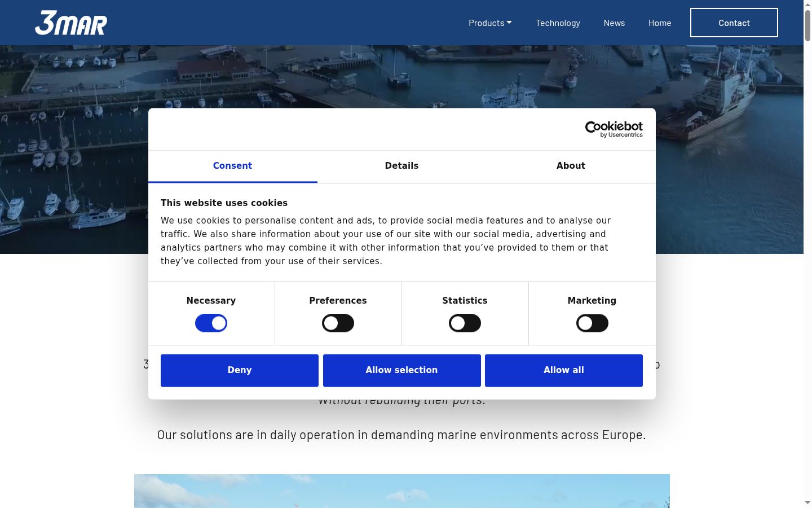
Task: Enable the Preferences cookies switch
Action: [338, 323]
